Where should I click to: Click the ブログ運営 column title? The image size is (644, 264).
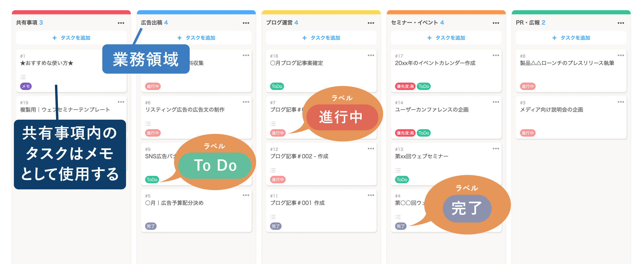[x=279, y=23]
